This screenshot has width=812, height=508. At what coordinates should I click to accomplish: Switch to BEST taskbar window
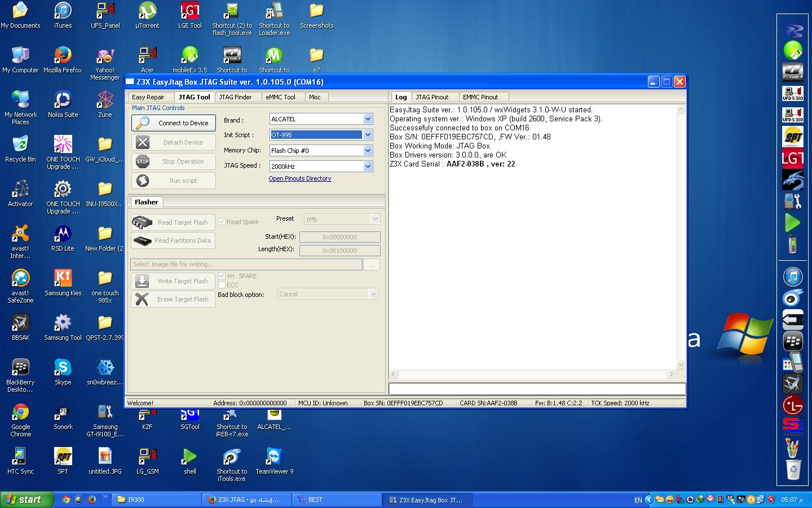click(337, 500)
